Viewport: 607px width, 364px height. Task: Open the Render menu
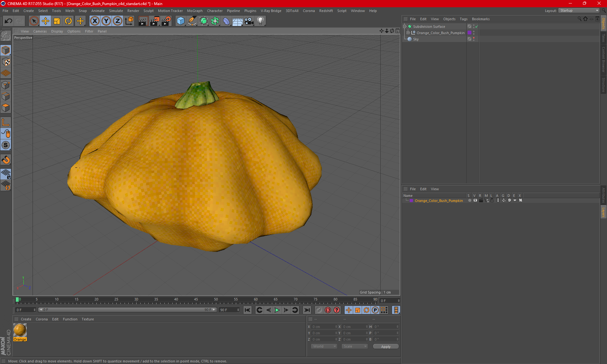133,11
